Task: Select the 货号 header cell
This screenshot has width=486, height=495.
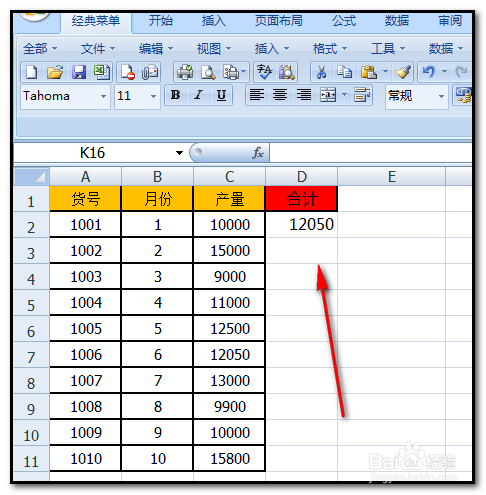Action: 85,199
